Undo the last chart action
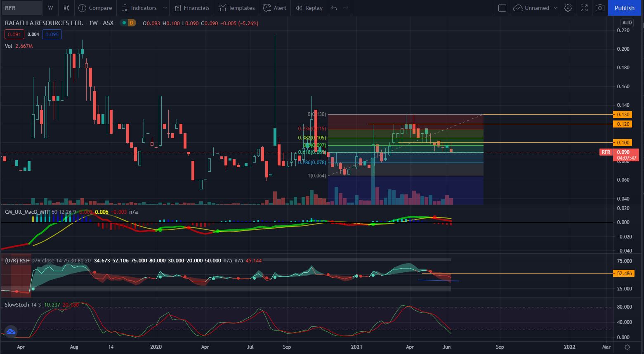This screenshot has height=354, width=644. pyautogui.click(x=334, y=8)
